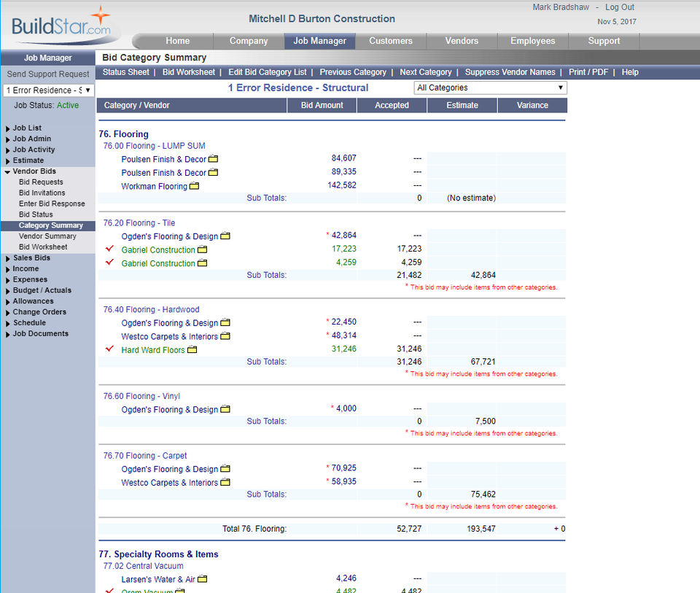Open the Employees tab
700x593 pixels.
click(x=532, y=41)
